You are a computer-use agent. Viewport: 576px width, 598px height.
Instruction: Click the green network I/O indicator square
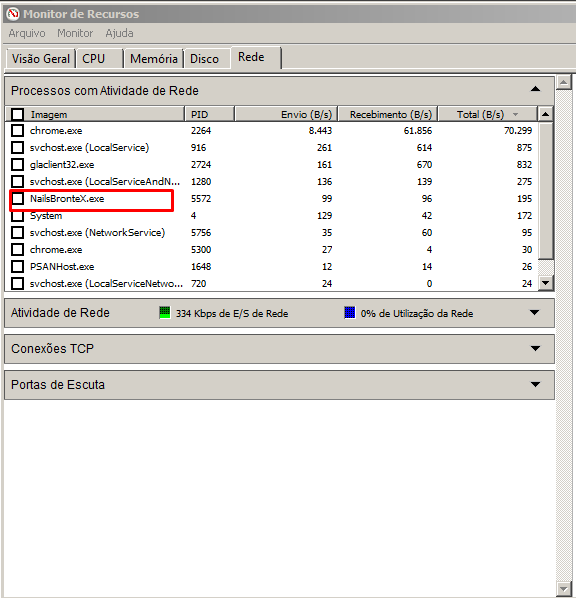[x=164, y=312]
